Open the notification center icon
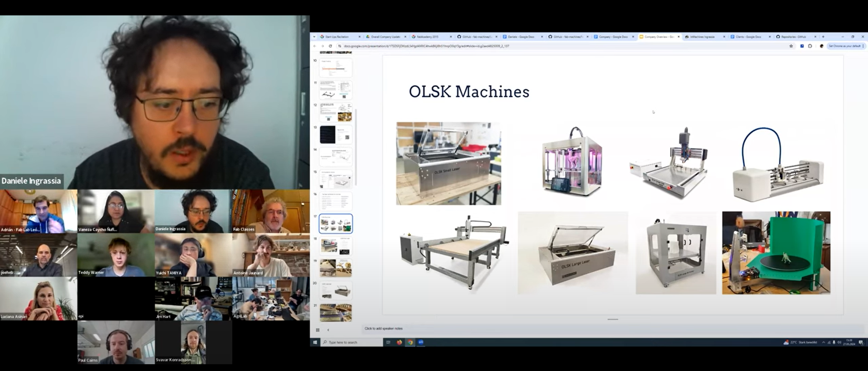The width and height of the screenshot is (868, 371). tap(861, 342)
